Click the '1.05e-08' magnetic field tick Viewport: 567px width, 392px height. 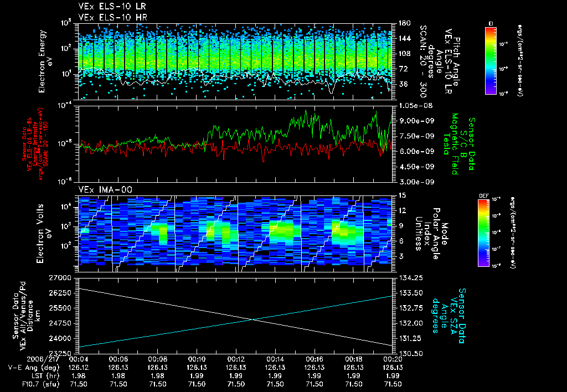(x=415, y=106)
